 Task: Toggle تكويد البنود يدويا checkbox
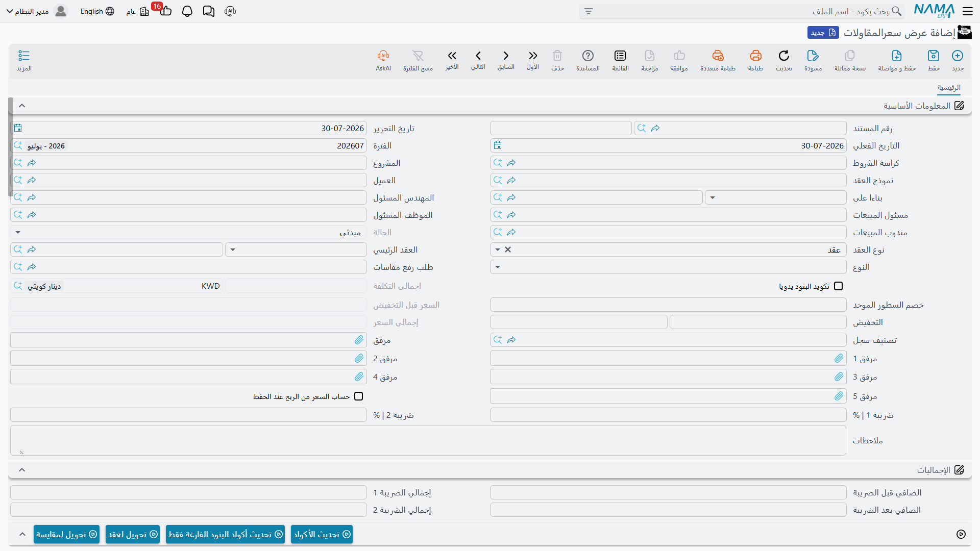(838, 286)
